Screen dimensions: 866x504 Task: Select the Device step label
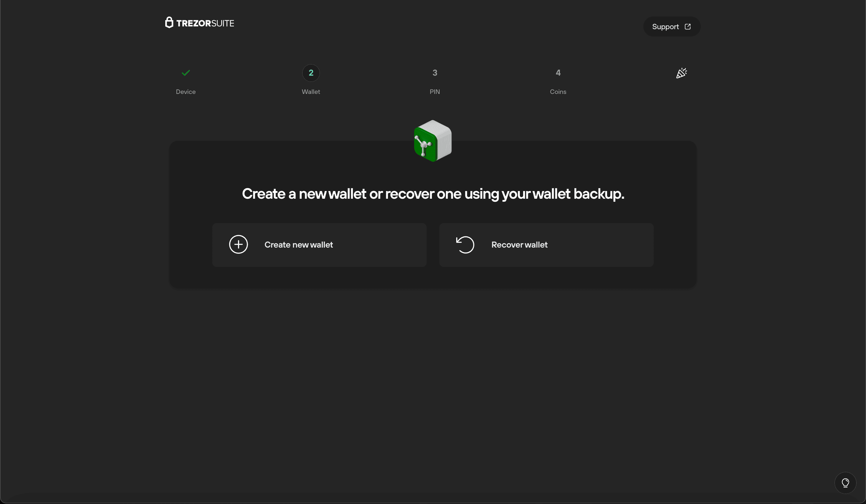tap(186, 92)
